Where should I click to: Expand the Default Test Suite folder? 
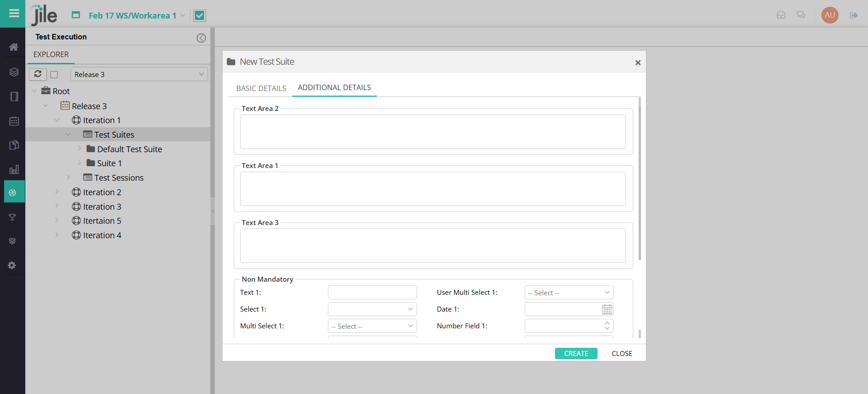[x=80, y=149]
